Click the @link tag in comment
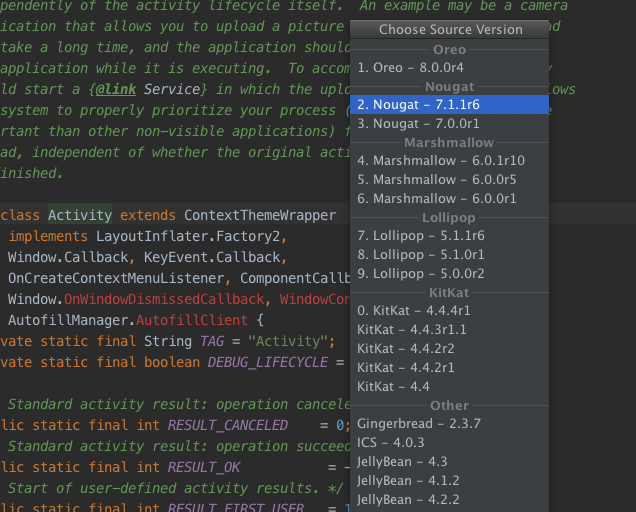 116,89
